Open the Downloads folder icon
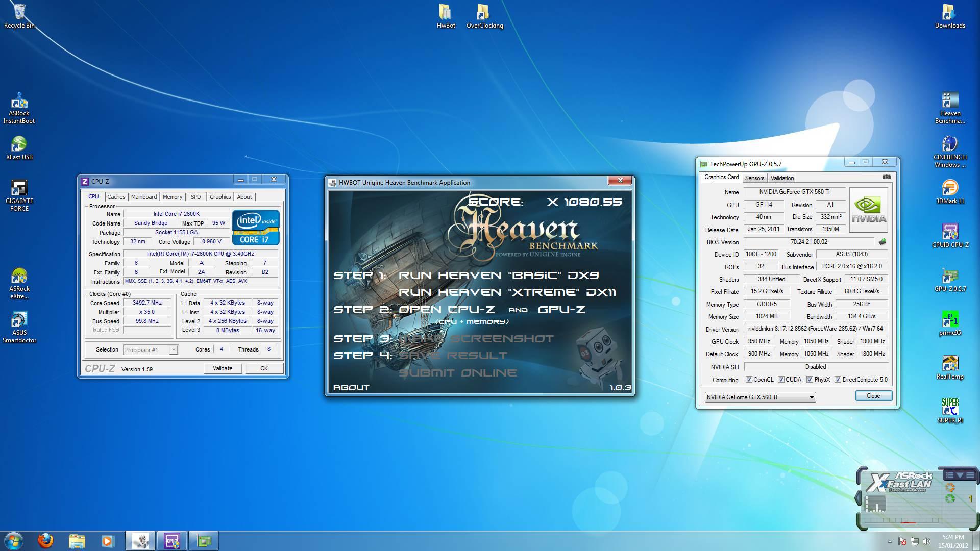This screenshot has width=980, height=551. point(950,16)
